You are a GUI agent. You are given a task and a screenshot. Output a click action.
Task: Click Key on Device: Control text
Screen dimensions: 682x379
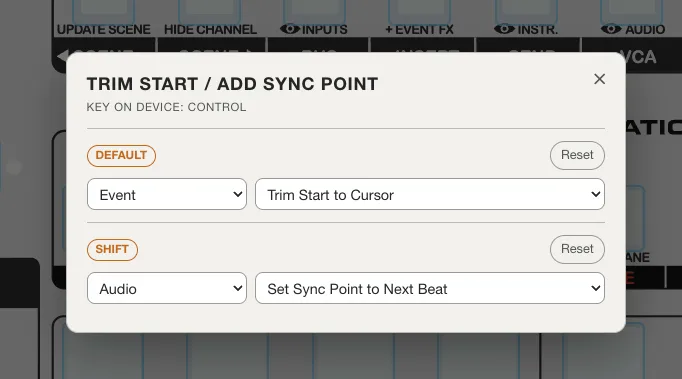pyautogui.click(x=166, y=107)
